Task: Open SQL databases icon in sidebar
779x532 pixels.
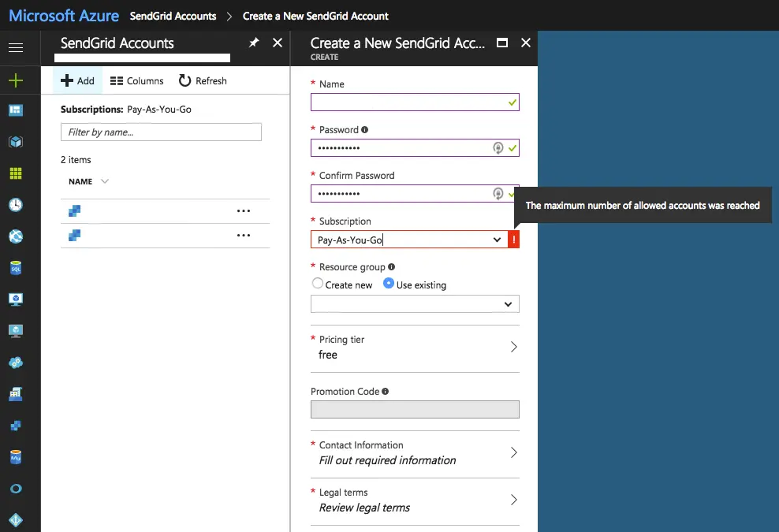Action: pyautogui.click(x=16, y=268)
